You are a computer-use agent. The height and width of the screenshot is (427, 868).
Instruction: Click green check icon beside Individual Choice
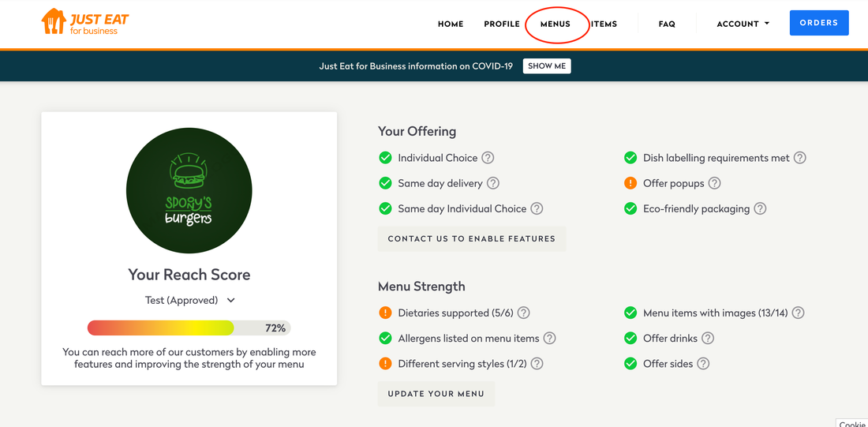385,158
